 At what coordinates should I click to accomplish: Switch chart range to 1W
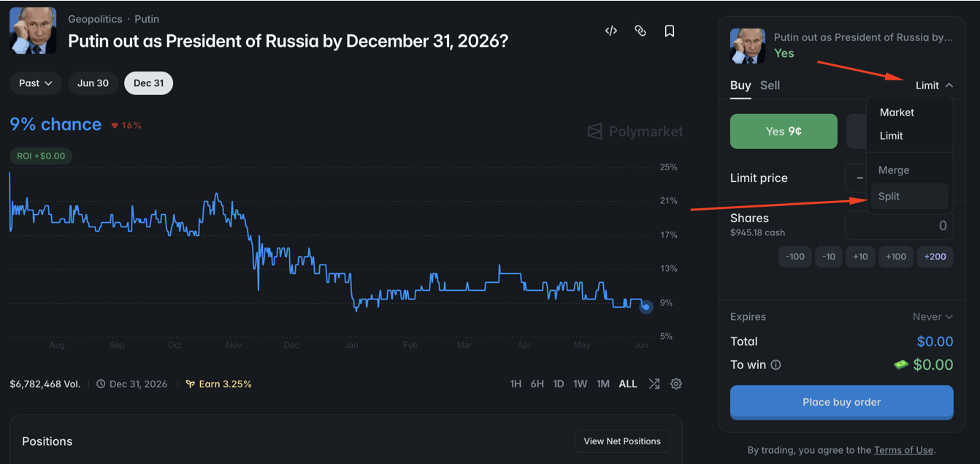tap(581, 384)
